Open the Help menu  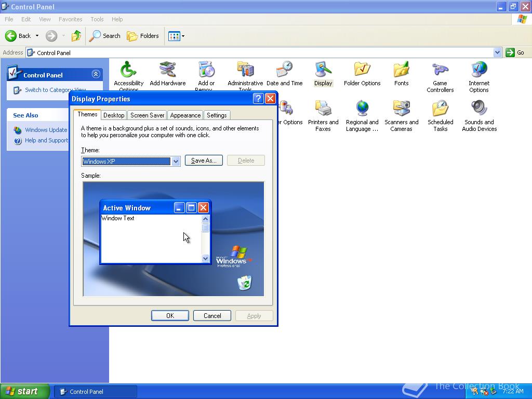[x=117, y=19]
